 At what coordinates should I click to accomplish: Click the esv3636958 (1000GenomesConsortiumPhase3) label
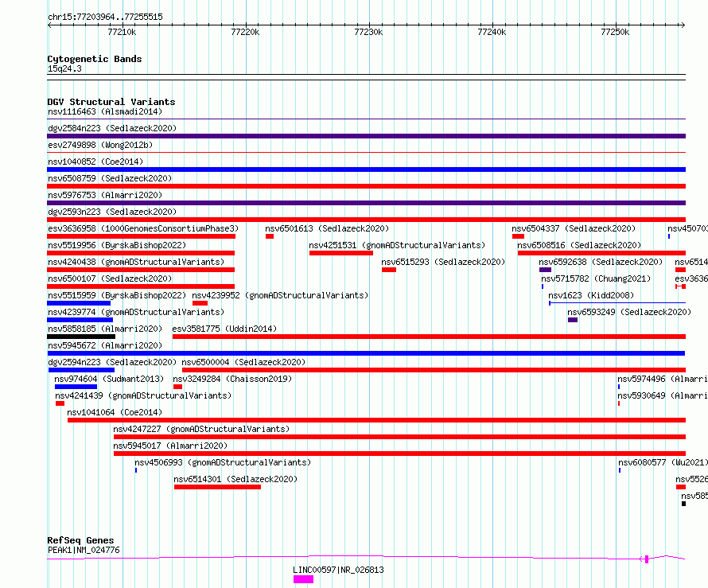(x=143, y=228)
